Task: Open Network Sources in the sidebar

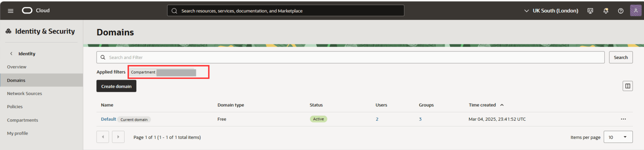Action: (x=24, y=94)
